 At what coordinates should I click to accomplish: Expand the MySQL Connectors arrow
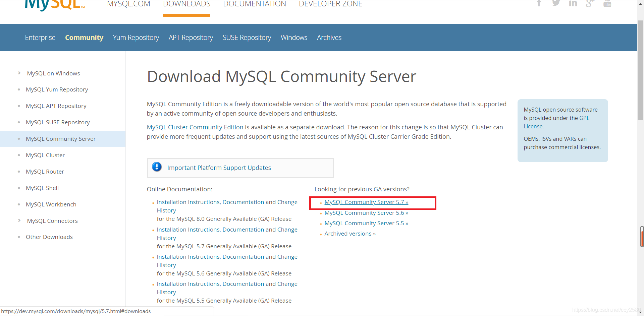pos(19,220)
